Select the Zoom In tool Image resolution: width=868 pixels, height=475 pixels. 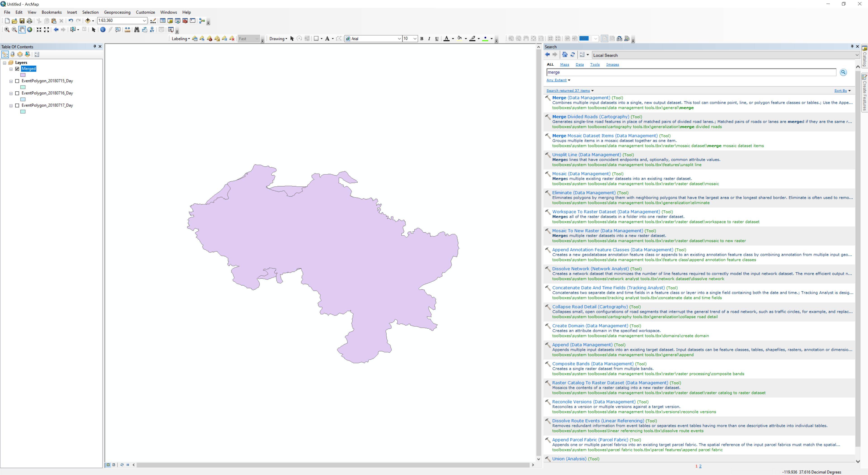click(x=7, y=30)
